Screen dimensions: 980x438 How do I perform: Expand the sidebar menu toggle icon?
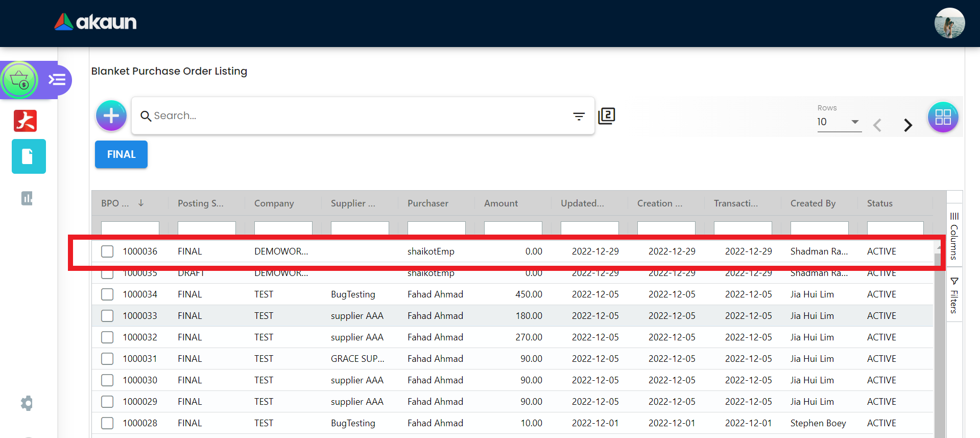pos(57,80)
